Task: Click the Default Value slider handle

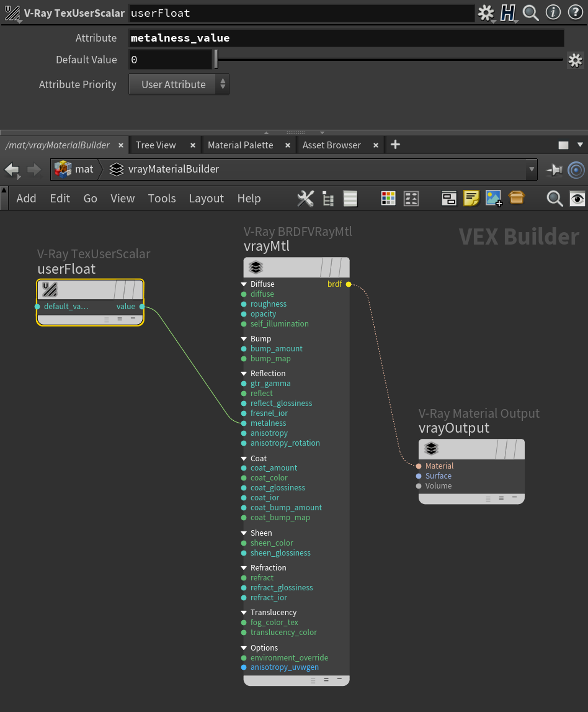Action: click(216, 60)
